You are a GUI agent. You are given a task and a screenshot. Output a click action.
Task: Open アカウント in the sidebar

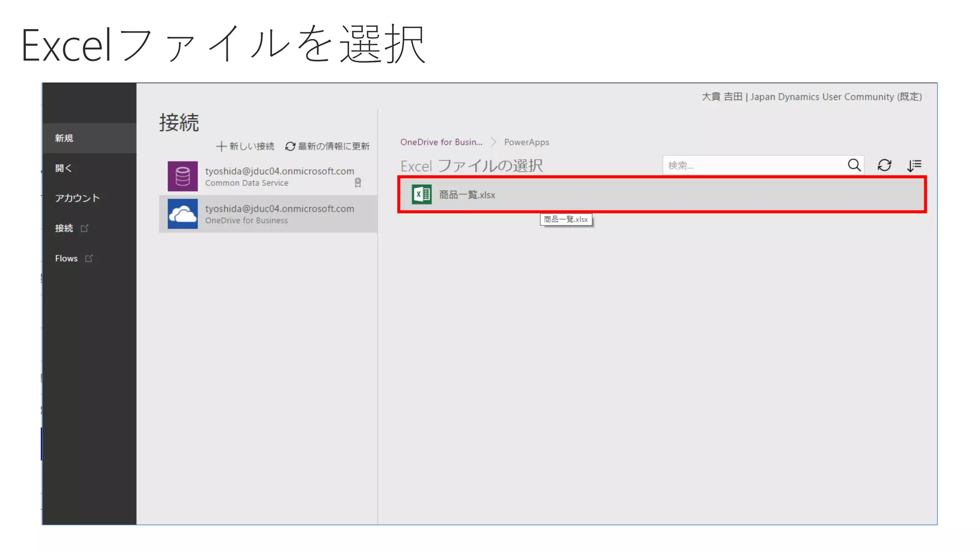tap(89, 198)
